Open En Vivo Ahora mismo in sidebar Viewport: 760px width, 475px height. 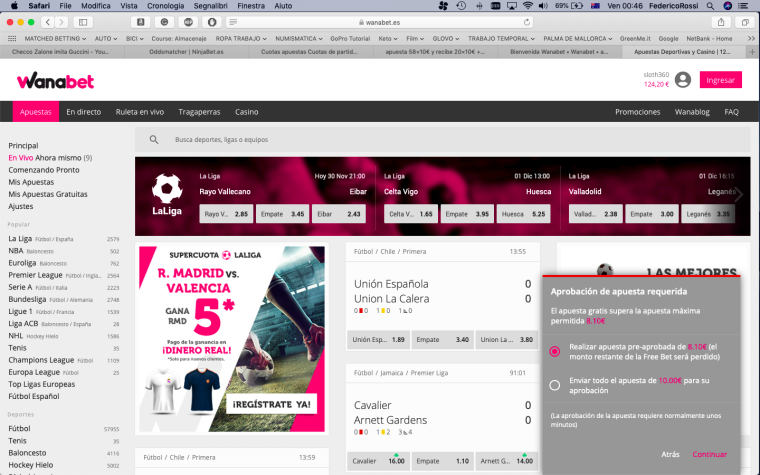coord(50,158)
